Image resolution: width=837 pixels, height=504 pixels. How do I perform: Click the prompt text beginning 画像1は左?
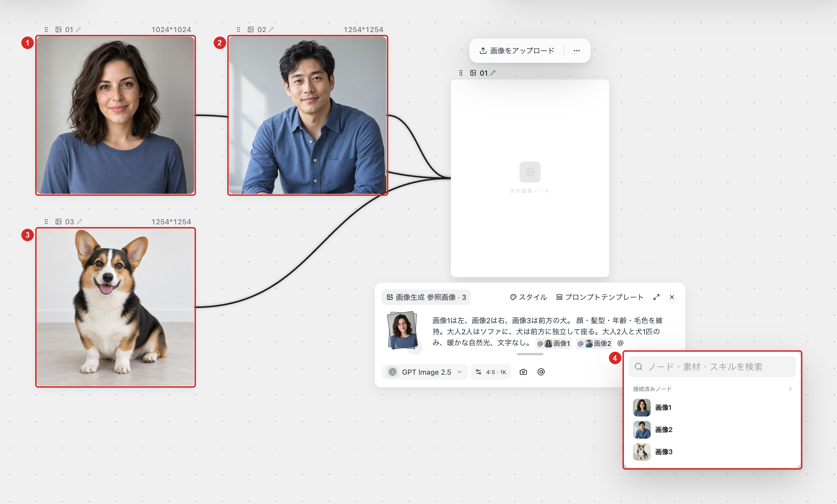point(548,331)
